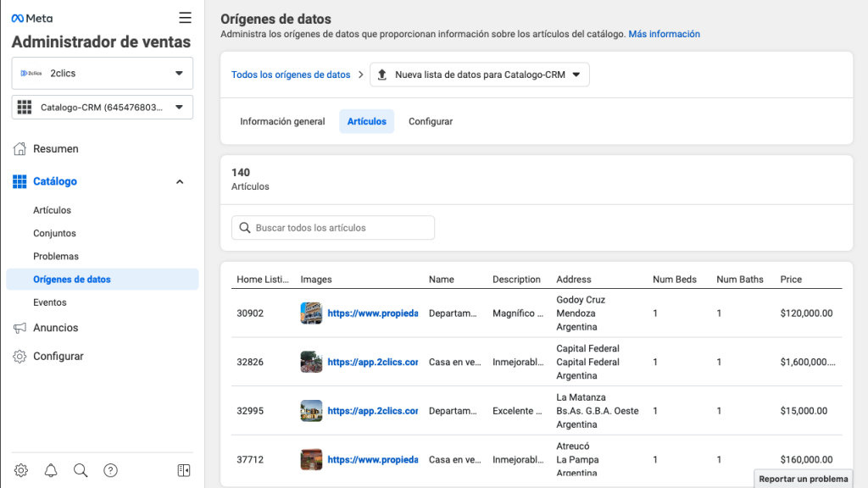The image size is (868, 488).
Task: Open image URL link for listing 32826
Action: [x=373, y=362]
